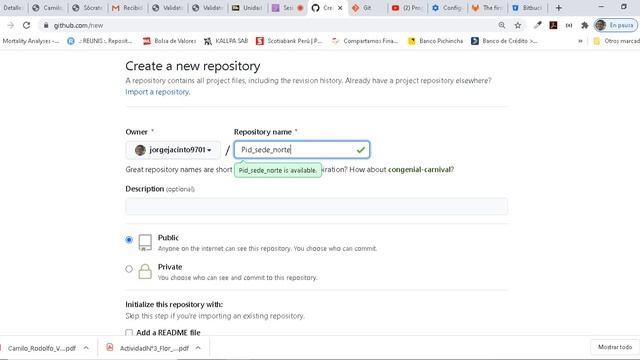Image resolution: width=640 pixels, height=360 pixels.
Task: Open the Compartamos Financiera bookmark
Action: point(365,41)
